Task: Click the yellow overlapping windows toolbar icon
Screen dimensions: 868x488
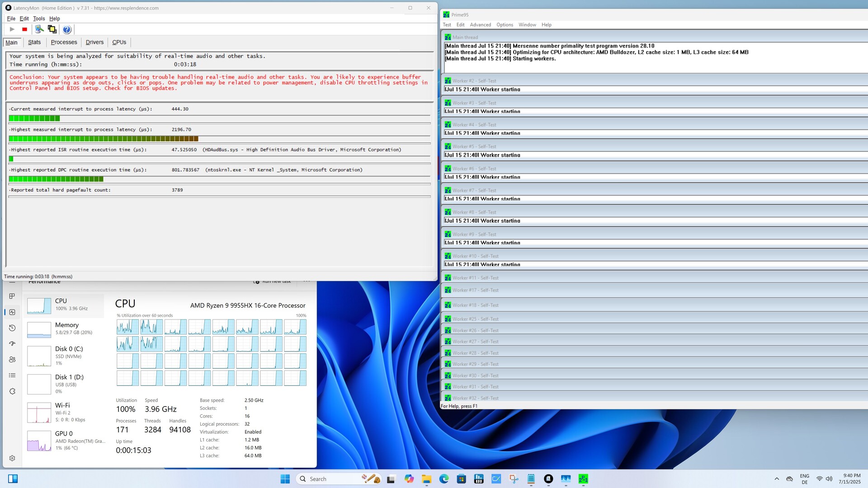Action: point(52,29)
